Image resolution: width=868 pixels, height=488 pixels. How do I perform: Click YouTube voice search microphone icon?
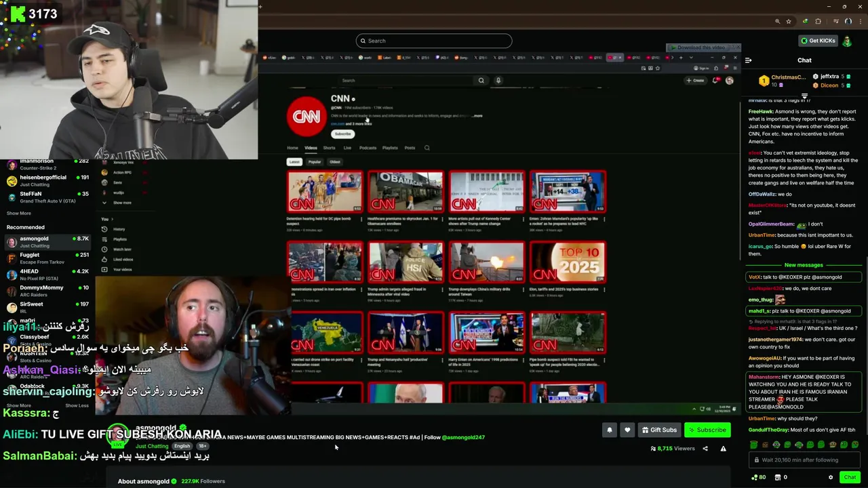click(498, 80)
